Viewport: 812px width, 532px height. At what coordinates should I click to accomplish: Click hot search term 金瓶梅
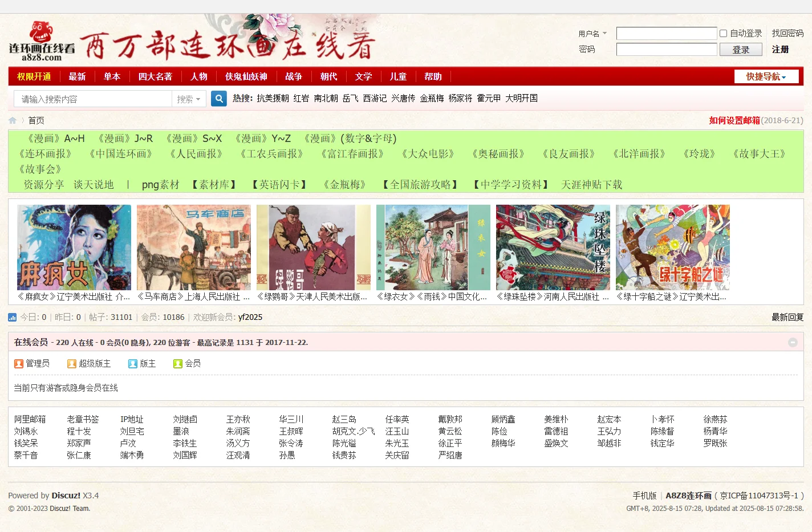(x=432, y=99)
